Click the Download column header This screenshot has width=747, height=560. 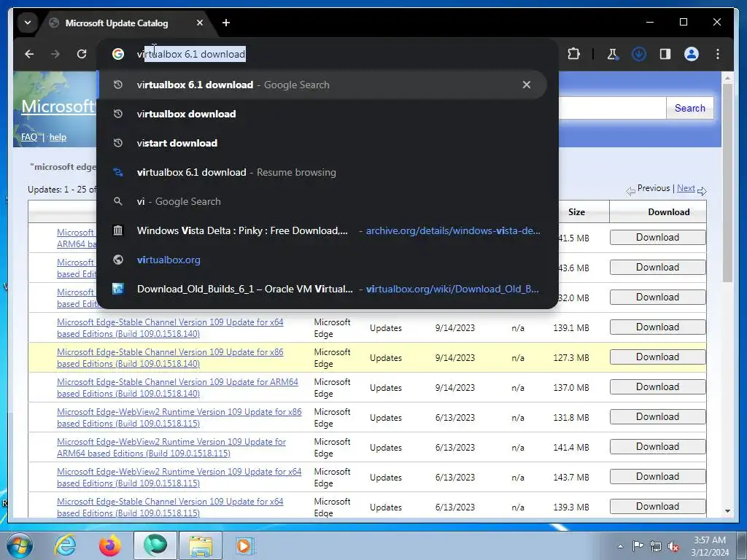pos(668,212)
